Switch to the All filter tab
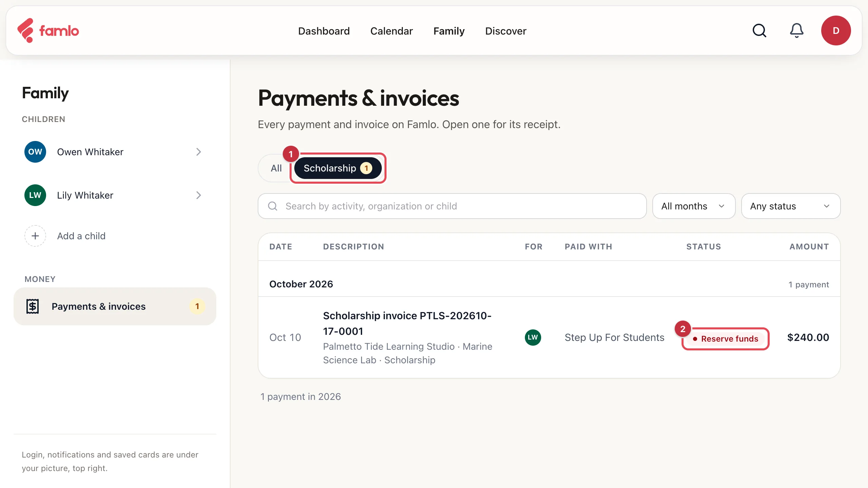The image size is (868, 488). [x=276, y=168]
